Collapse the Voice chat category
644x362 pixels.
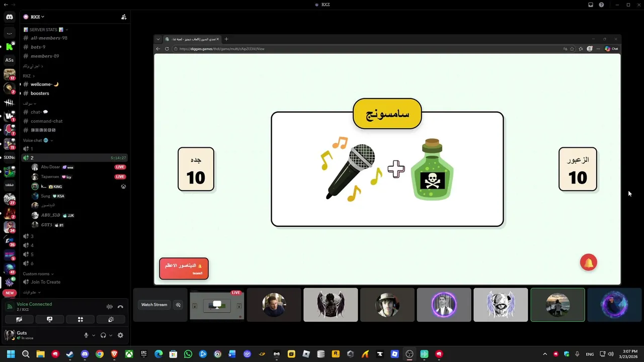pyautogui.click(x=38, y=140)
